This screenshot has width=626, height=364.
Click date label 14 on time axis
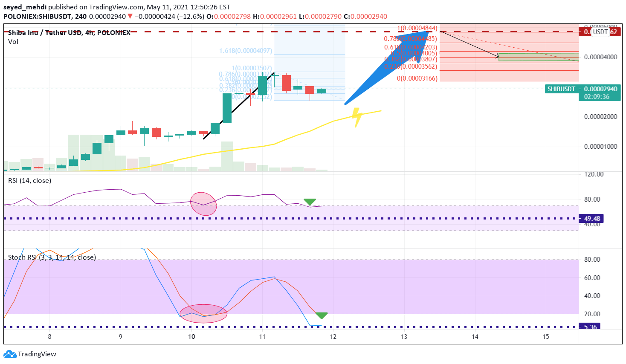[x=475, y=337]
